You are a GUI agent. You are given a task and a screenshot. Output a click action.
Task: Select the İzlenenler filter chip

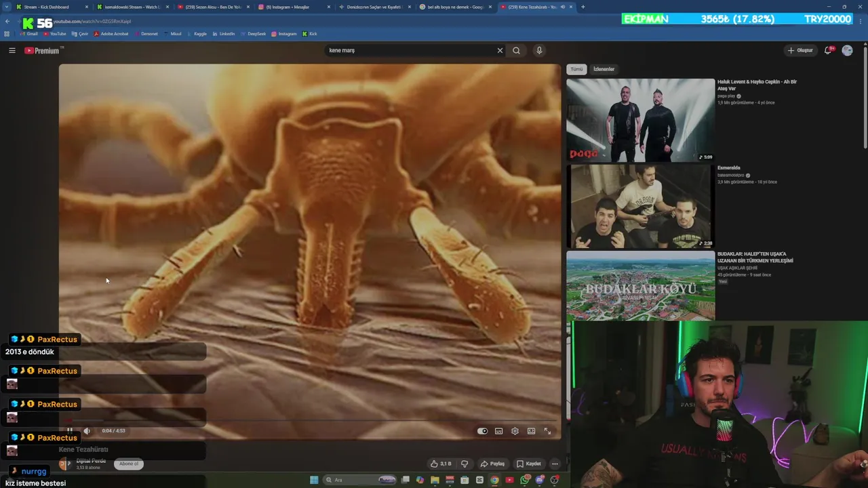(604, 69)
